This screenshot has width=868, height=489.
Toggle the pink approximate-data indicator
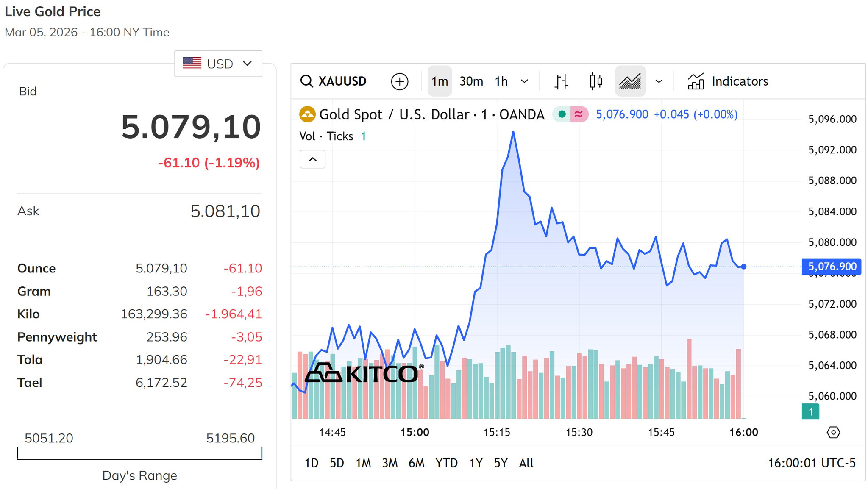coord(579,114)
